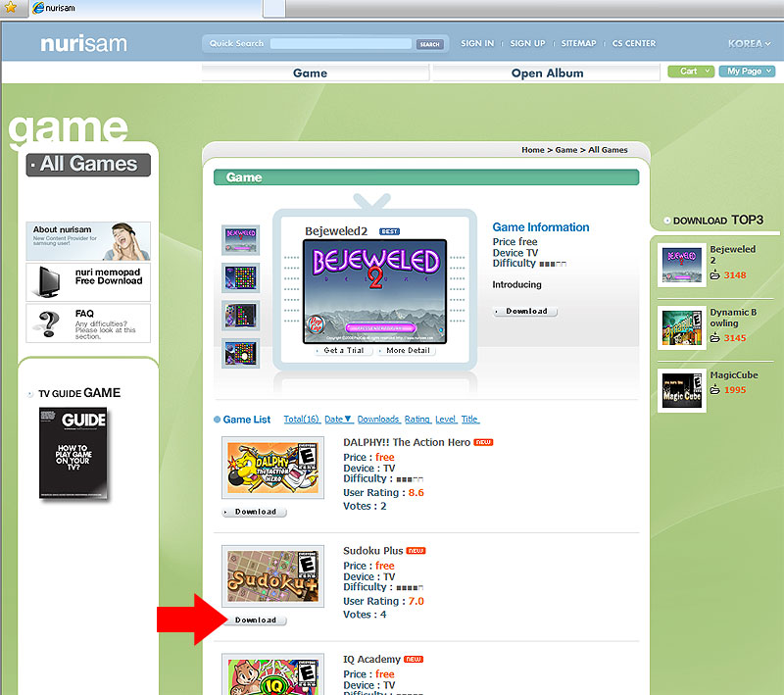The height and width of the screenshot is (695, 784).
Task: Click the BEST badge next to Bejeweled2
Action: 389,231
